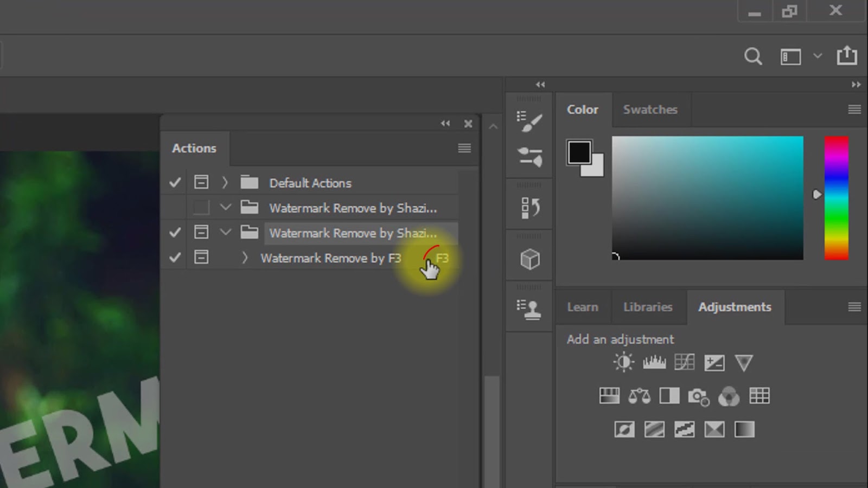Viewport: 868px width, 488px height.
Task: Open the Clone Source panel icon
Action: click(529, 310)
